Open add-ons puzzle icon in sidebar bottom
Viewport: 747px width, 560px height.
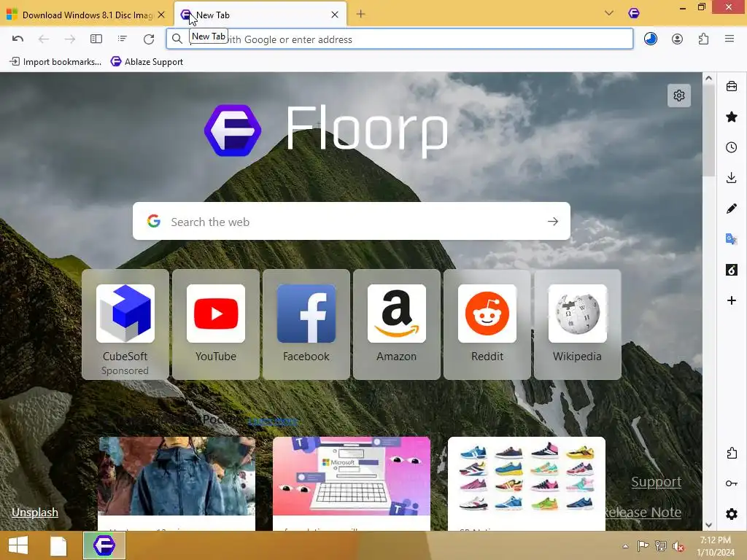pyautogui.click(x=732, y=453)
